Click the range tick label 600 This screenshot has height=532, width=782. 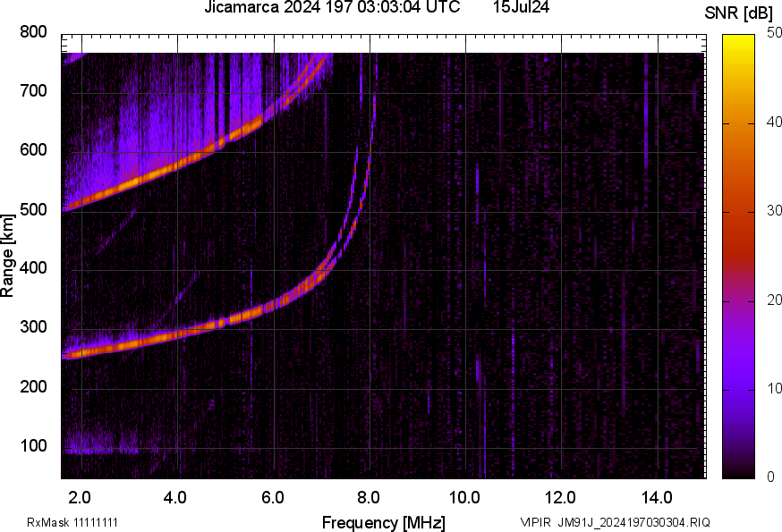click(x=33, y=149)
